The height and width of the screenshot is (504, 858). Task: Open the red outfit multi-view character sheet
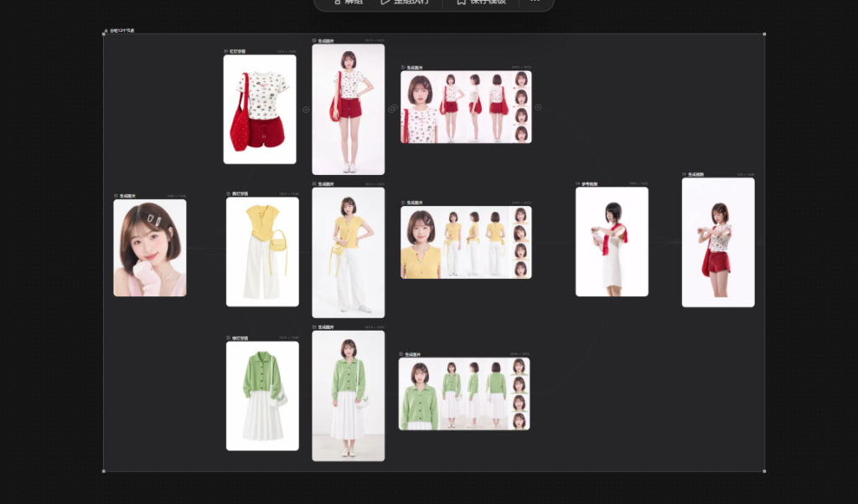pos(466,107)
